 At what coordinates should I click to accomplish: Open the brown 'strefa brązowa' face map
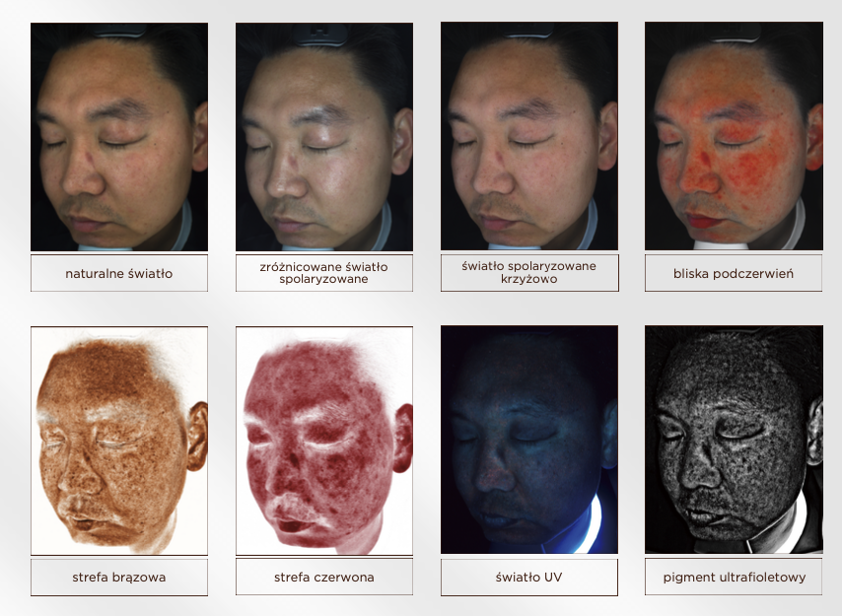[118, 440]
